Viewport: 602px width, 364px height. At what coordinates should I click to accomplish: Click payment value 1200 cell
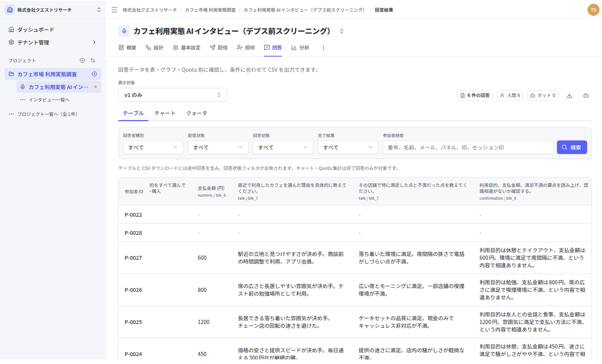point(204,322)
